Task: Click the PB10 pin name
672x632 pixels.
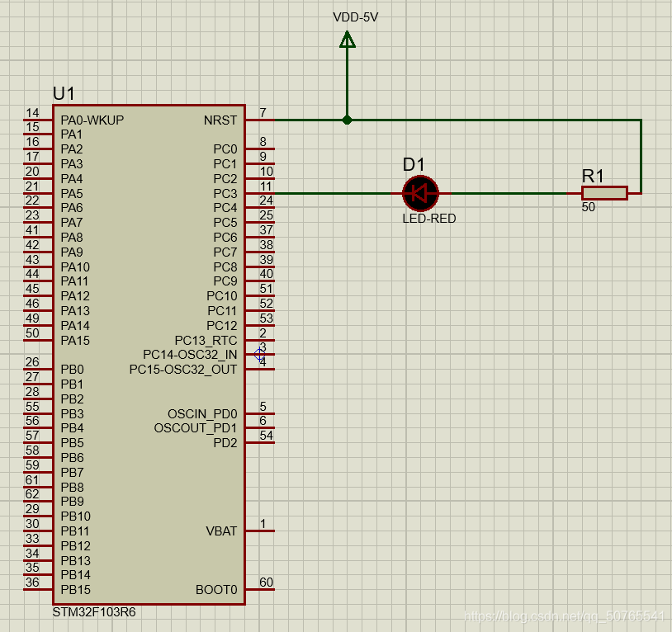Action: click(76, 516)
